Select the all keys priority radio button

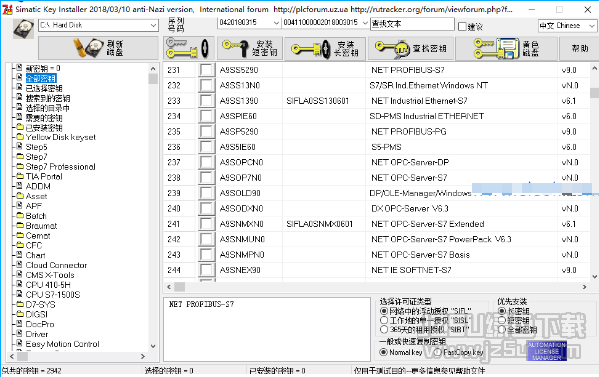coord(502,329)
